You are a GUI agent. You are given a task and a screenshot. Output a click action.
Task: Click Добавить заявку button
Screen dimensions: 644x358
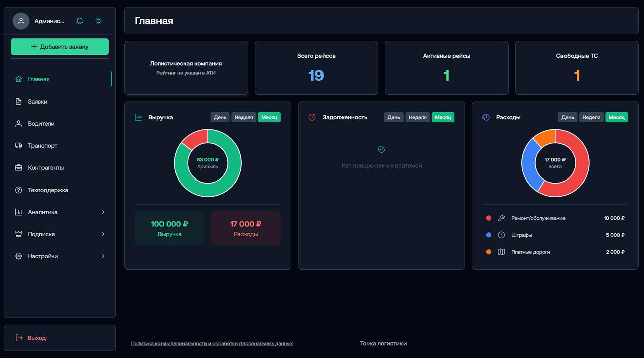(x=59, y=47)
